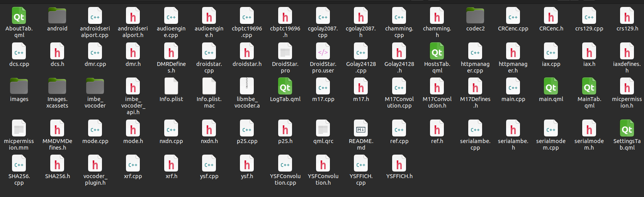Select the LogTab.qml file

(x=285, y=87)
